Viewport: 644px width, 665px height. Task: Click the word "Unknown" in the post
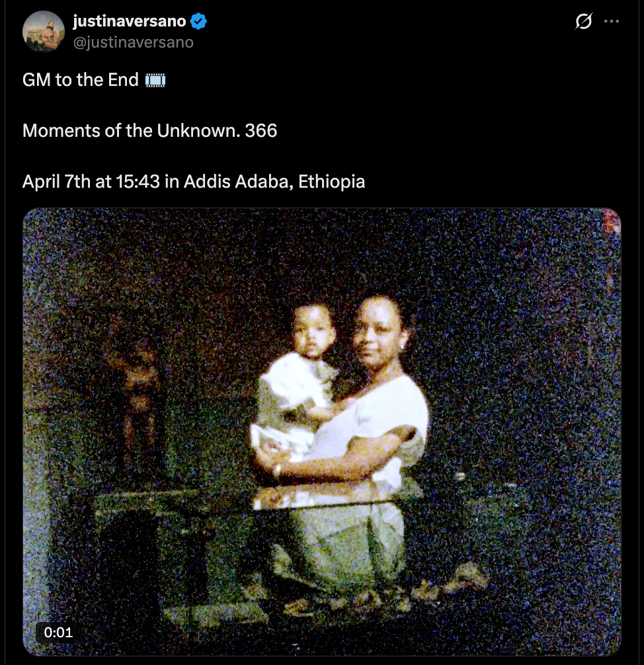pyautogui.click(x=198, y=131)
